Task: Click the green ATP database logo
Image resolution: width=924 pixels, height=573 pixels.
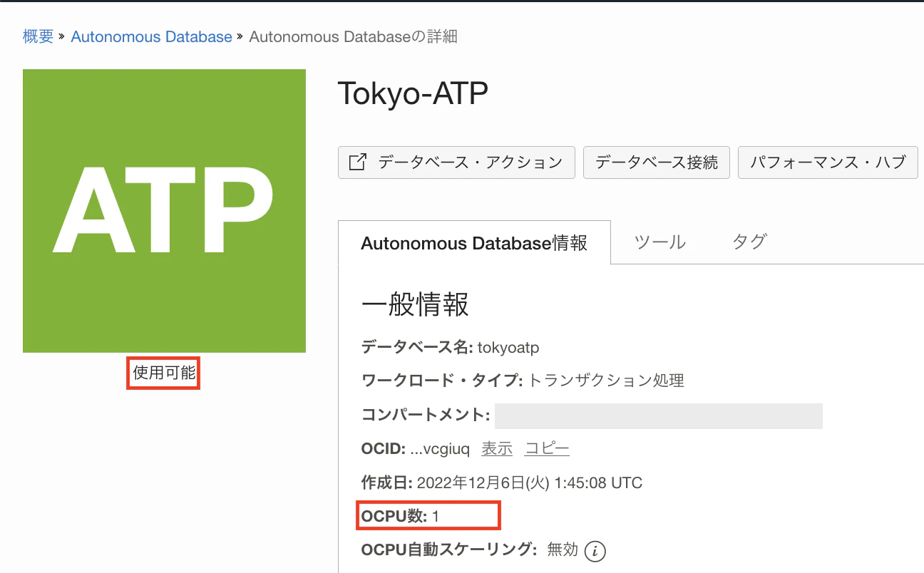Action: click(164, 211)
